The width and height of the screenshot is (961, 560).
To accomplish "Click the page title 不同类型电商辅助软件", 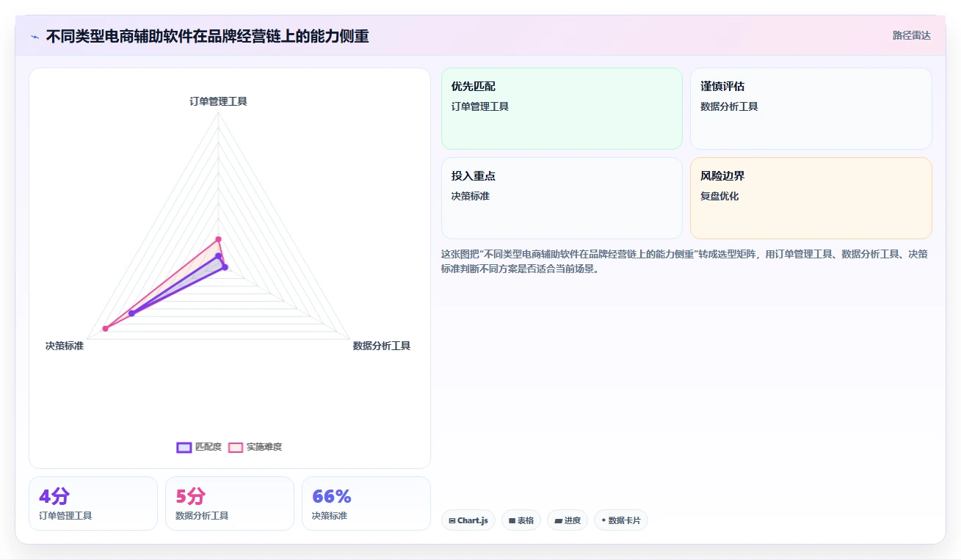I will pyautogui.click(x=208, y=36).
